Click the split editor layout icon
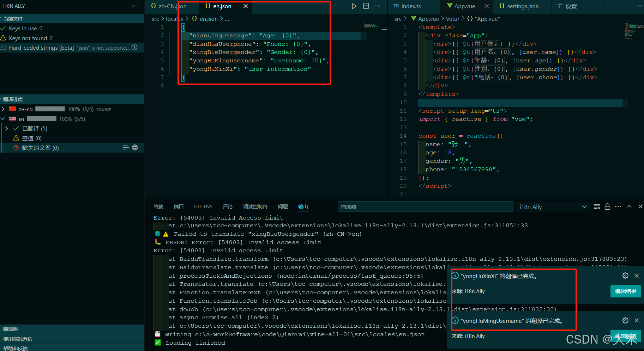This screenshot has height=351, width=644. pos(366,6)
